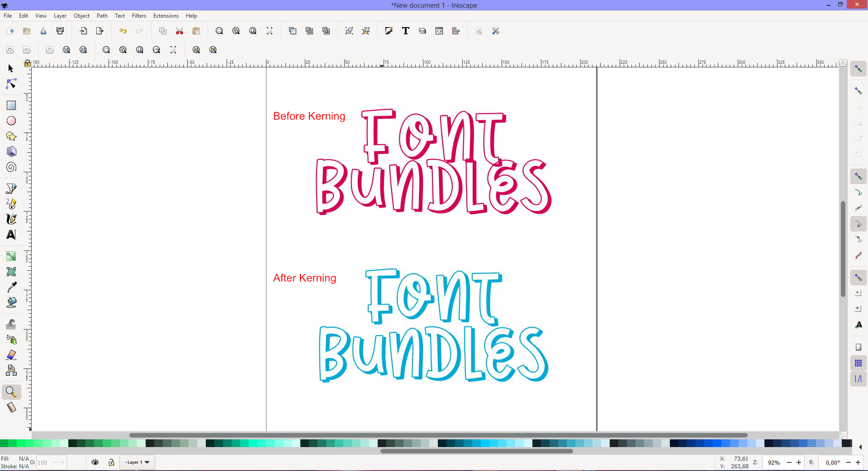
Task: Choose the Rectangle tool
Action: click(x=11, y=105)
